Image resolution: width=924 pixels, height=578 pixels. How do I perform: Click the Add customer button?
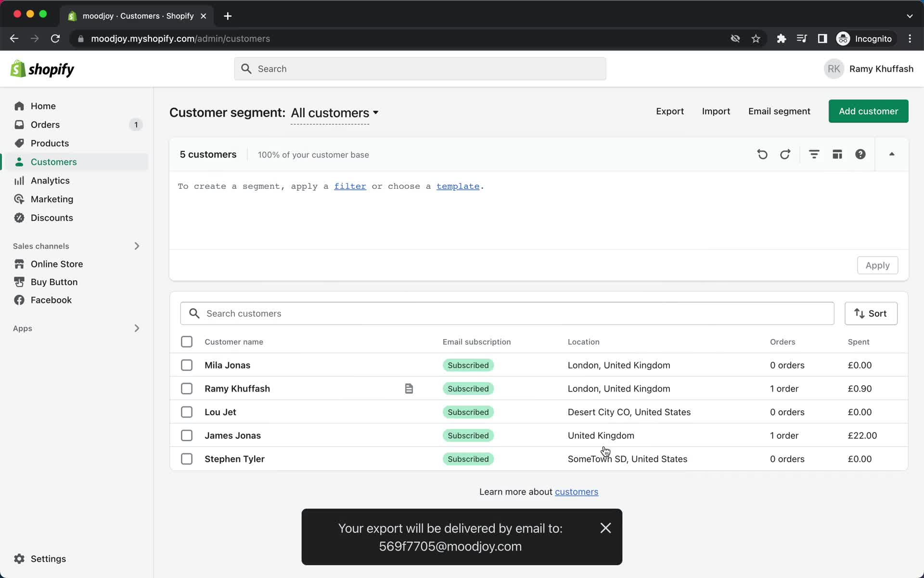[868, 111]
